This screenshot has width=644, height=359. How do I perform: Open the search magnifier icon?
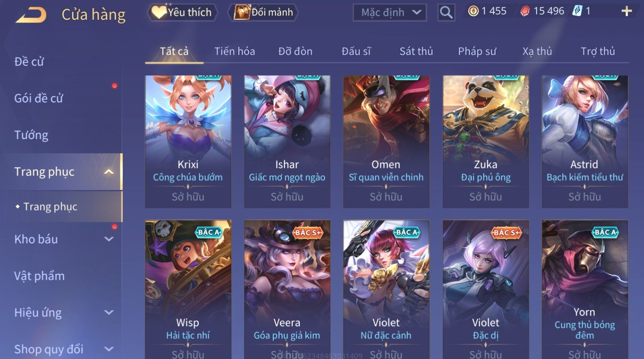(446, 12)
